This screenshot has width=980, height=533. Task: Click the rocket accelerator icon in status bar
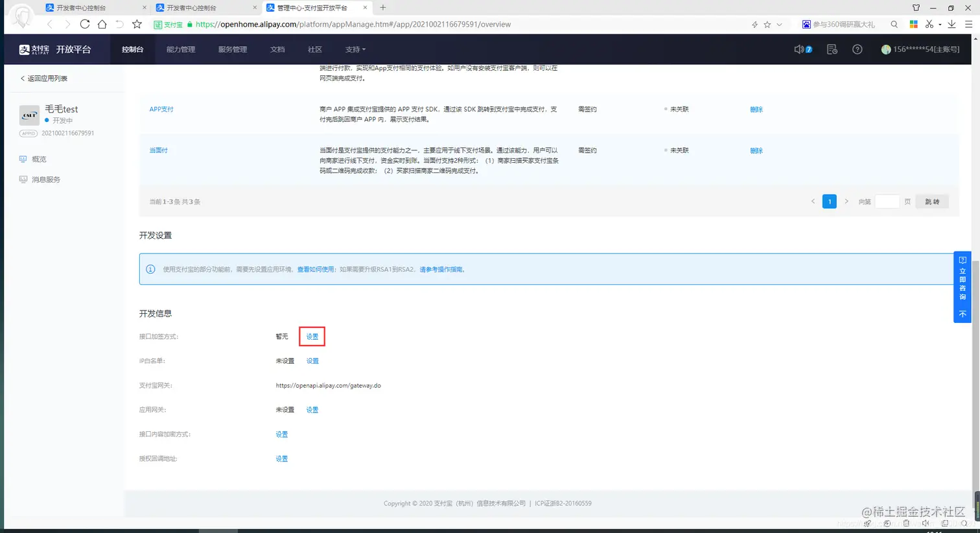(x=868, y=523)
